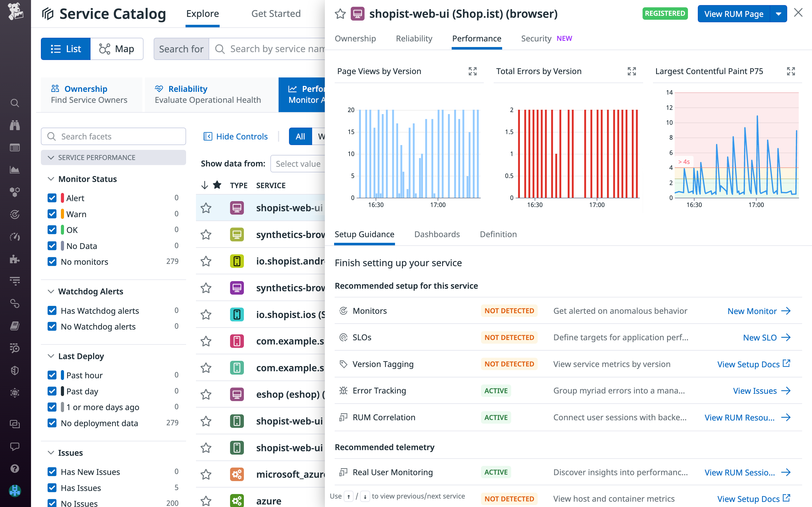
Task: Uncheck the Alert monitor status filter
Action: click(52, 198)
